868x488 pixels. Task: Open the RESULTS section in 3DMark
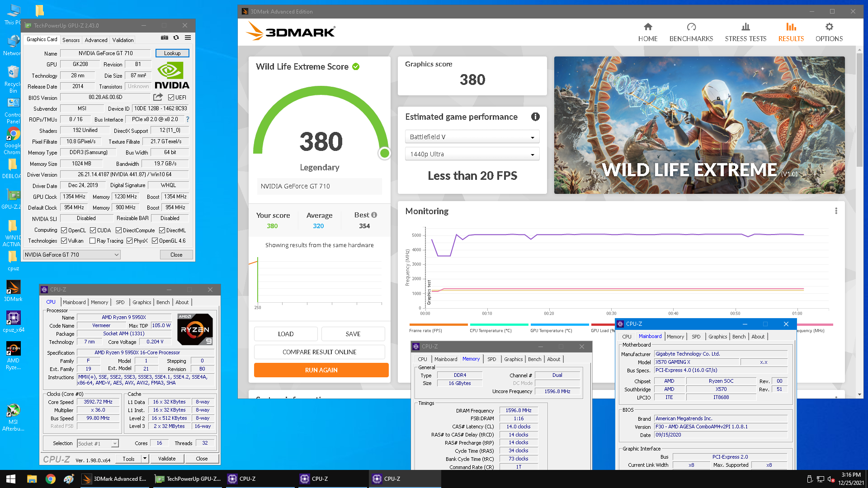(791, 33)
